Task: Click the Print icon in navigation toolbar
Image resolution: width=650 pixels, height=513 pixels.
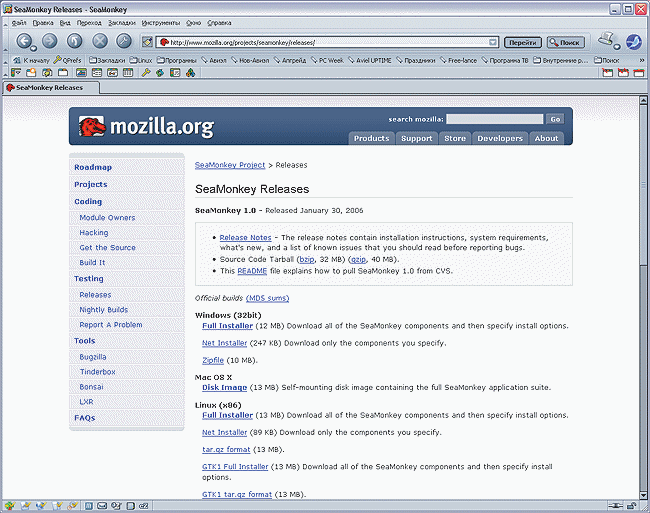Action: pos(606,40)
